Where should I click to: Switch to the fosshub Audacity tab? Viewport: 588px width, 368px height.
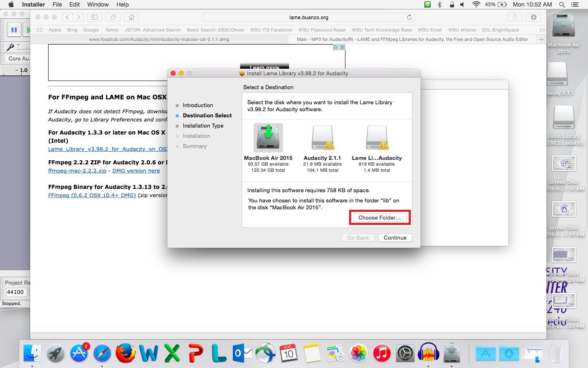pos(159,39)
